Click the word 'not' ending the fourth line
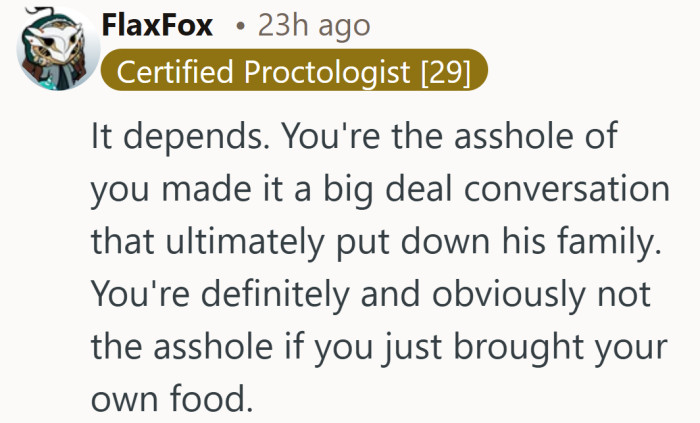This screenshot has height=423, width=700. tap(624, 294)
